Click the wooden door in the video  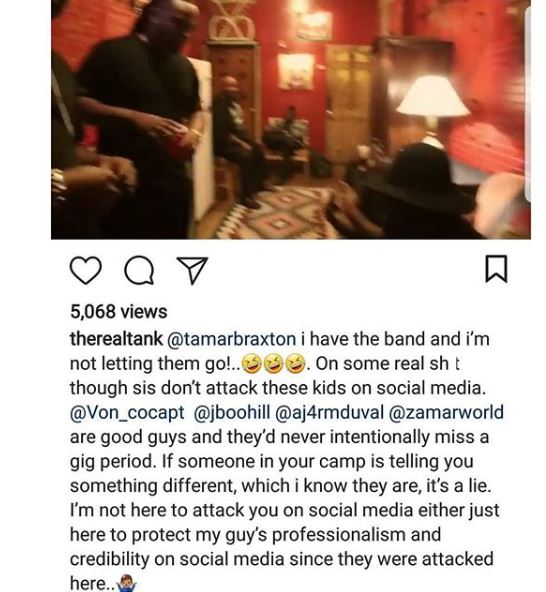(x=350, y=104)
